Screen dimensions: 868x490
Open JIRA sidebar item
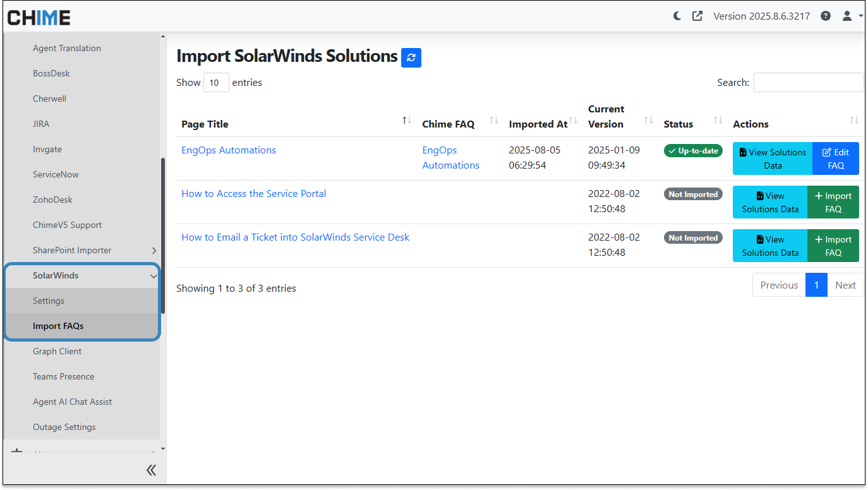41,124
